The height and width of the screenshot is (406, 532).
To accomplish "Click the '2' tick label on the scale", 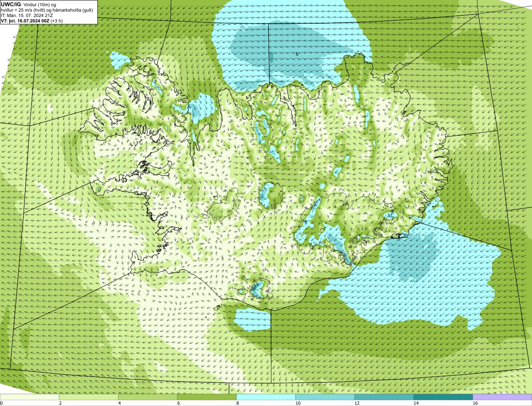I will [60, 403].
